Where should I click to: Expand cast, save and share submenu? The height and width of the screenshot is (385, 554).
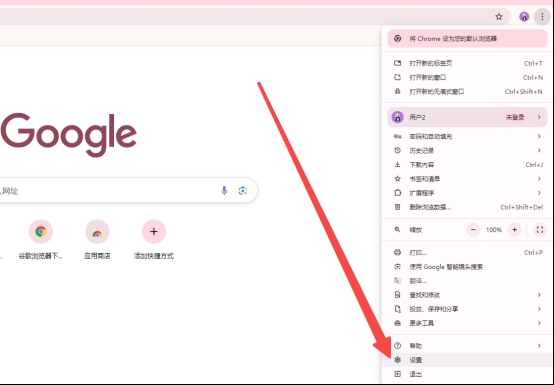click(467, 309)
